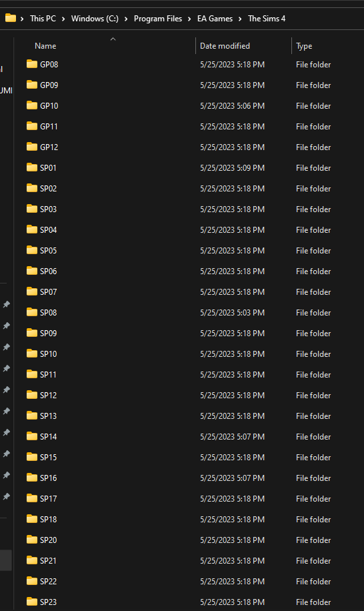Image resolution: width=364 pixels, height=611 pixels.
Task: Open the chevron after Windows (C:)
Action: 126,19
